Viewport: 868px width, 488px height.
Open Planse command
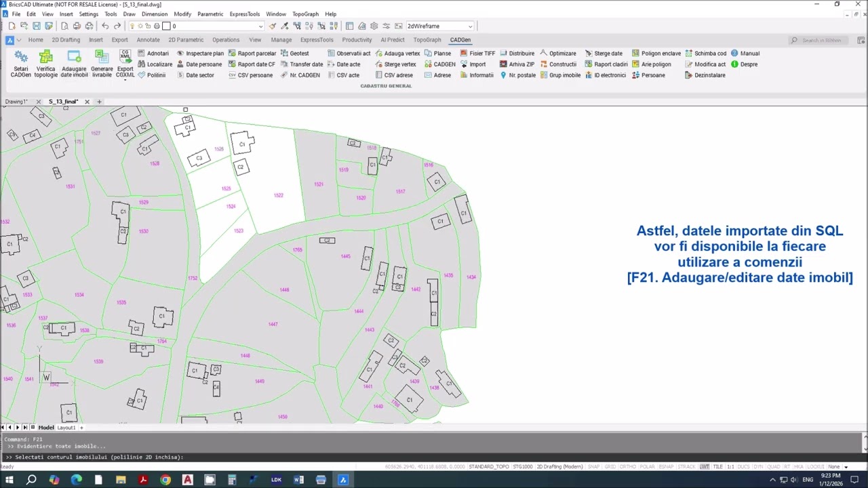click(x=437, y=54)
